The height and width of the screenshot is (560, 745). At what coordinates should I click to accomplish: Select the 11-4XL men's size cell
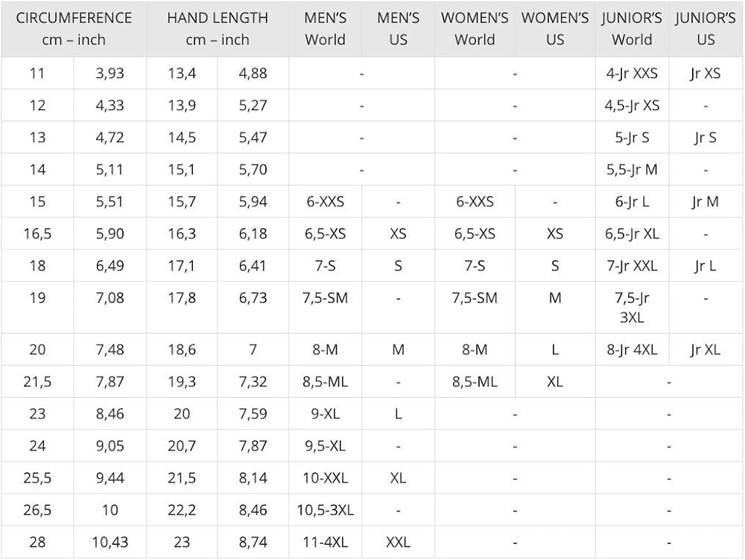coord(325,543)
